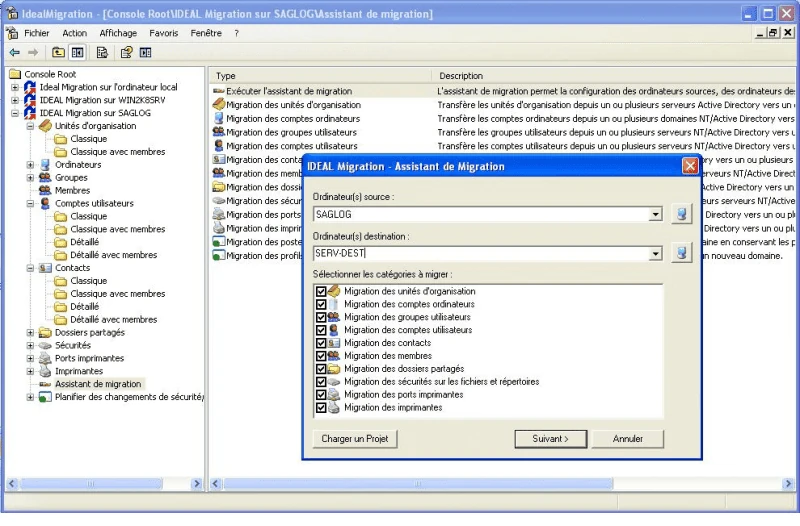Toggle the Show/Hide console tree icon
This screenshot has width=800, height=526.
[78, 52]
